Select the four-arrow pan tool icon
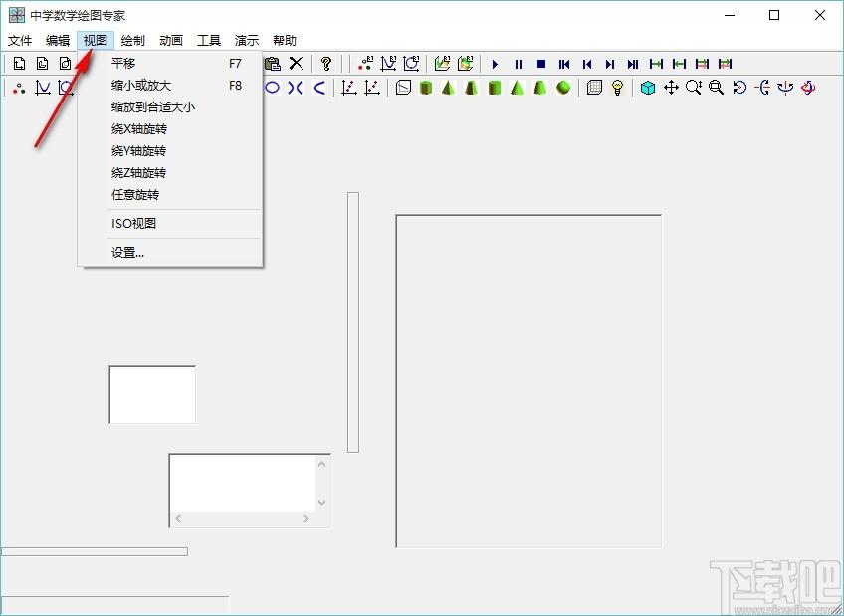844x616 pixels. tap(671, 88)
